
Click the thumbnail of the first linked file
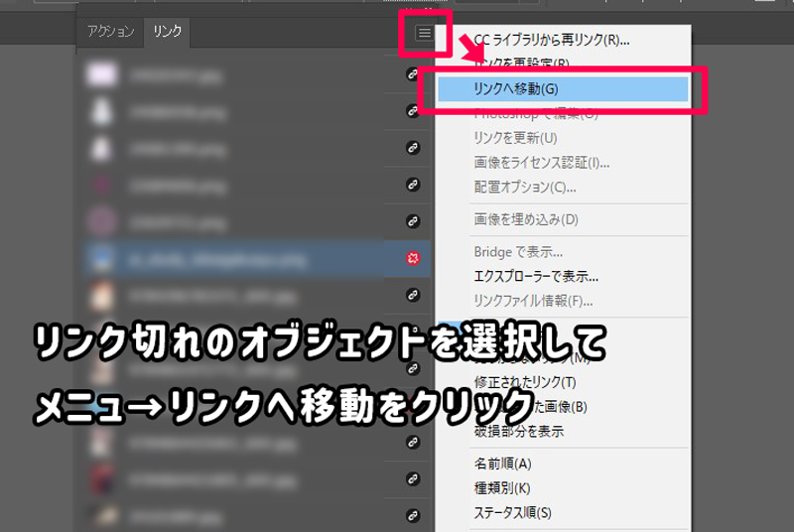(101, 74)
